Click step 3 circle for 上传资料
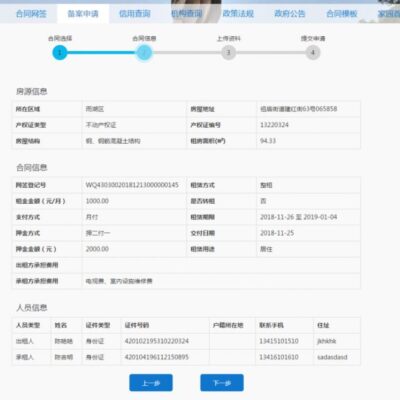The width and height of the screenshot is (400, 400). pyautogui.click(x=228, y=52)
